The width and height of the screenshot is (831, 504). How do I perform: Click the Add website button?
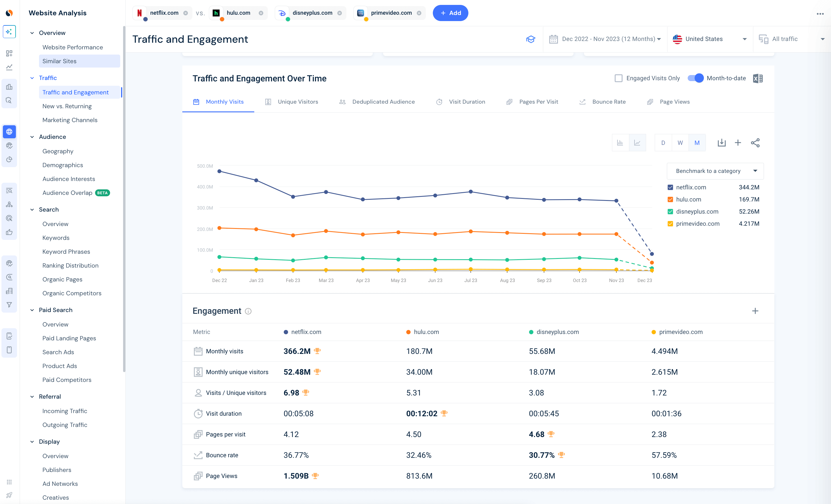(x=450, y=13)
